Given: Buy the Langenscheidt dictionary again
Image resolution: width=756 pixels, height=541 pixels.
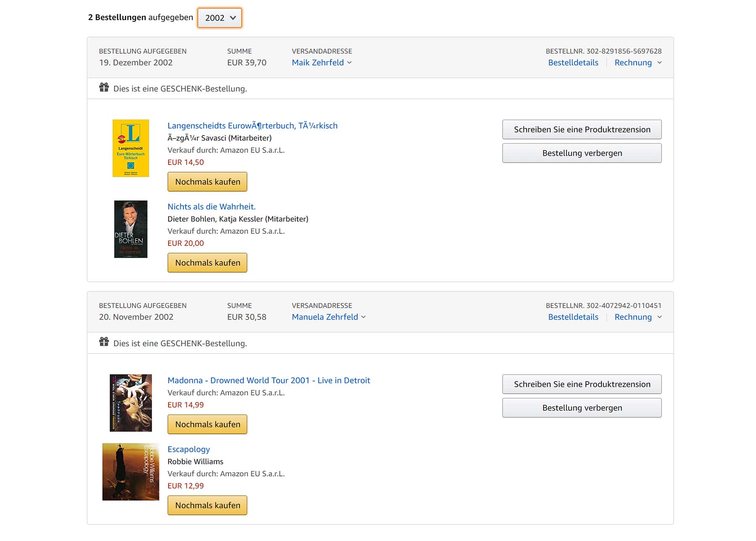Looking at the screenshot, I should pyautogui.click(x=207, y=182).
